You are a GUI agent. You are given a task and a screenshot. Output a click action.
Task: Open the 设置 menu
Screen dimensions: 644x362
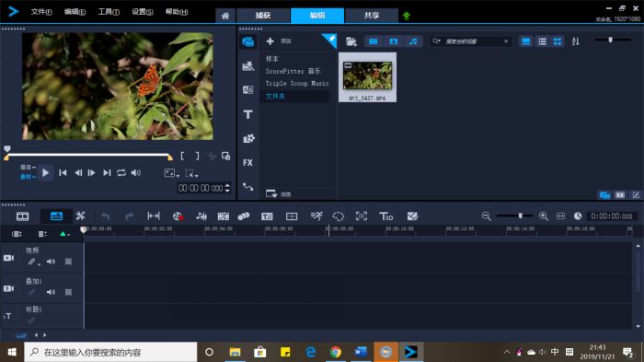142,12
